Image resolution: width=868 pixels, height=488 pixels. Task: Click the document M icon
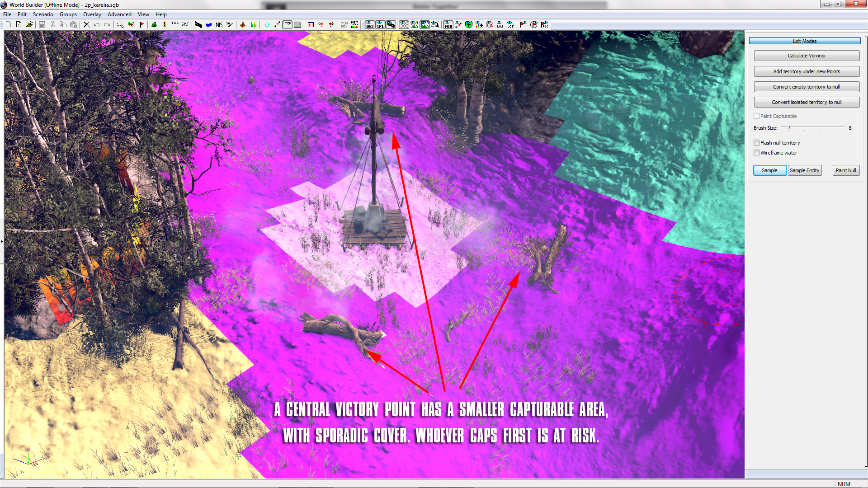(x=19, y=25)
